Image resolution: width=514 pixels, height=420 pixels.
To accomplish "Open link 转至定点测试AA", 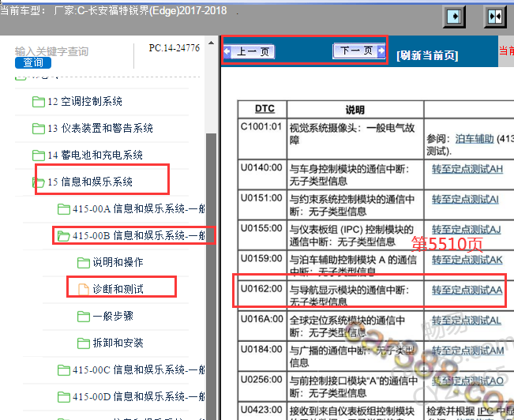I will [467, 291].
